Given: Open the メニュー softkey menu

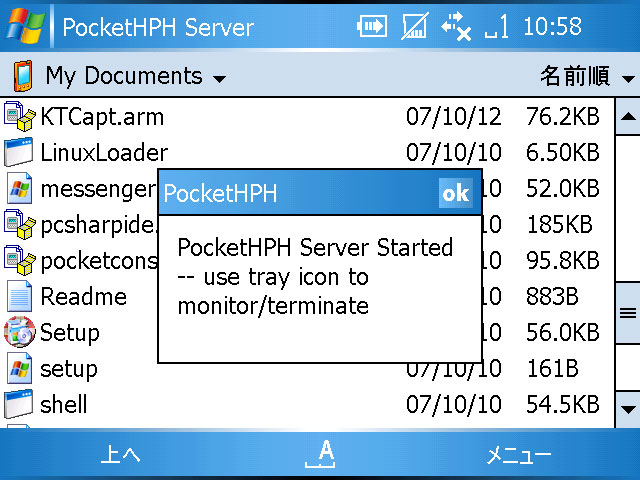Looking at the screenshot, I should [x=519, y=454].
